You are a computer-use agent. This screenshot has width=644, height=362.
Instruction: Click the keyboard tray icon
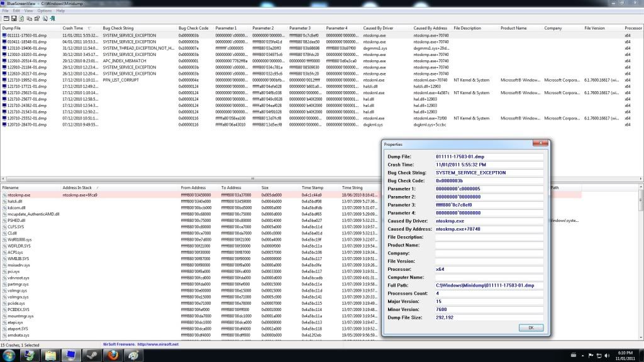click(x=574, y=356)
